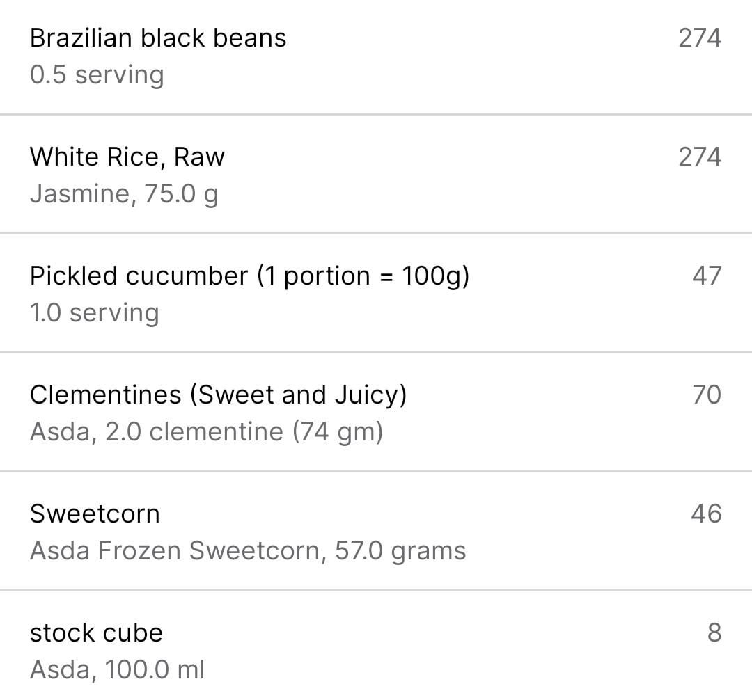Open the Pickled cucumber food entry
752x700 pixels.
pos(376,293)
